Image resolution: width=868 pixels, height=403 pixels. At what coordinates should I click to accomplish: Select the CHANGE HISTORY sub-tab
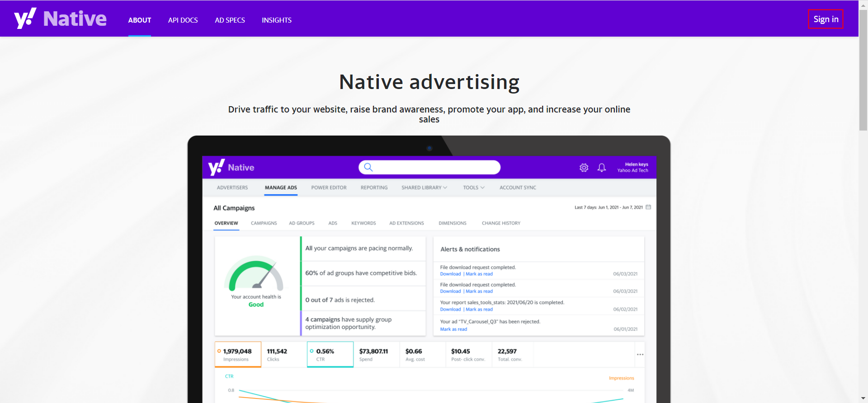pos(501,223)
